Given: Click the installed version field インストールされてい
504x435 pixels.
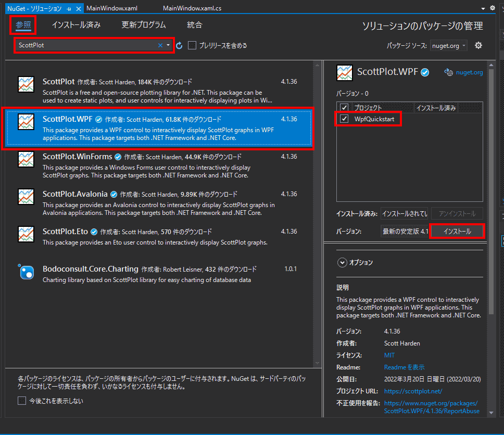Looking at the screenshot, I should coord(405,214).
